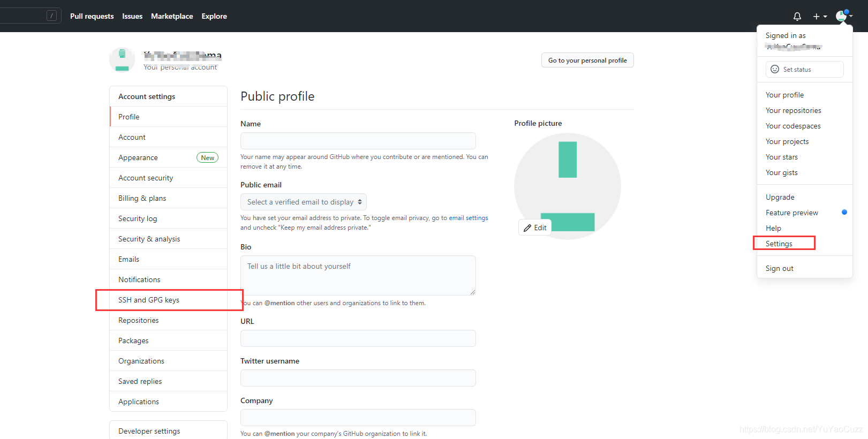868x439 pixels.
Task: Open the notifications bell icon
Action: pos(797,17)
